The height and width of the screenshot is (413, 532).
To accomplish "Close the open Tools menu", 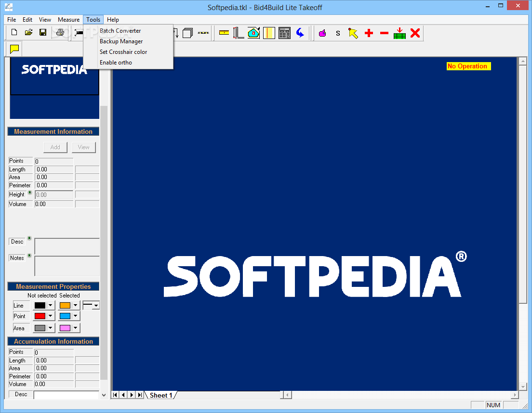I will pyautogui.click(x=93, y=20).
